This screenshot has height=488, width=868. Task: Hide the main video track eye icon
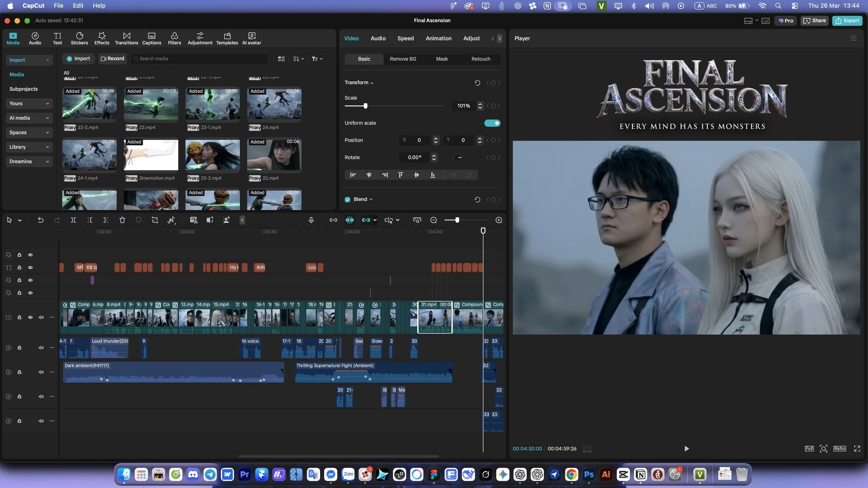click(x=30, y=317)
